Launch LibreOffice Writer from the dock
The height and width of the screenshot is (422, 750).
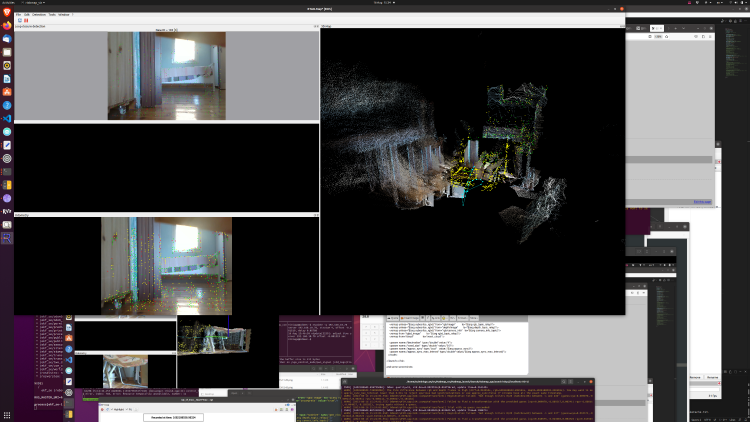click(x=7, y=79)
